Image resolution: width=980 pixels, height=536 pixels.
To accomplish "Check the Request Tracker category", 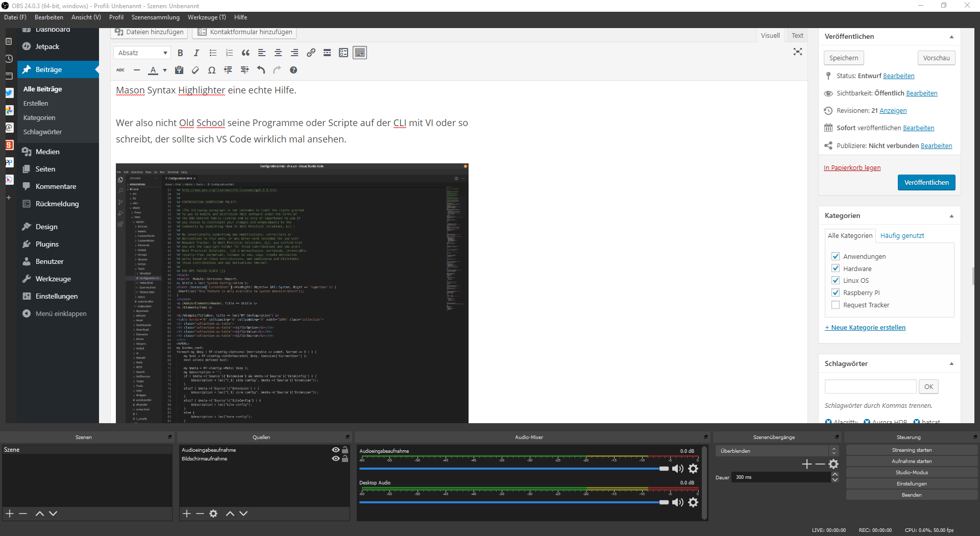I will [x=836, y=305].
